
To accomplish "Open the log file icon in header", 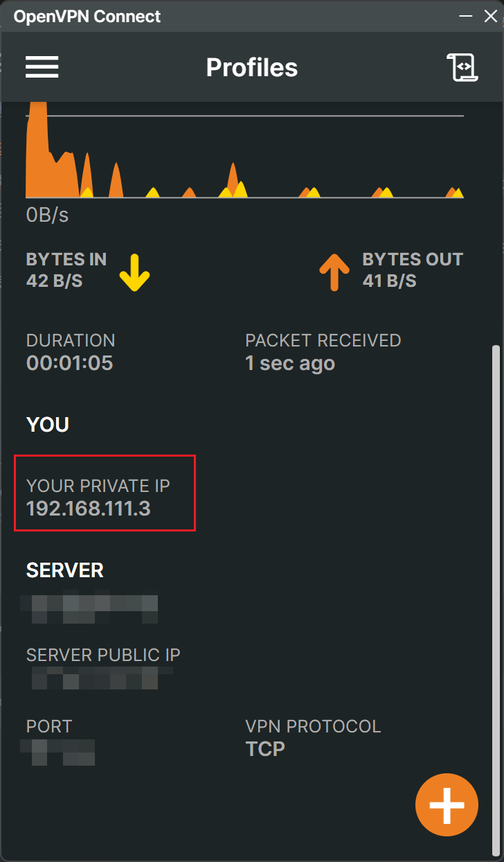I will pyautogui.click(x=462, y=67).
